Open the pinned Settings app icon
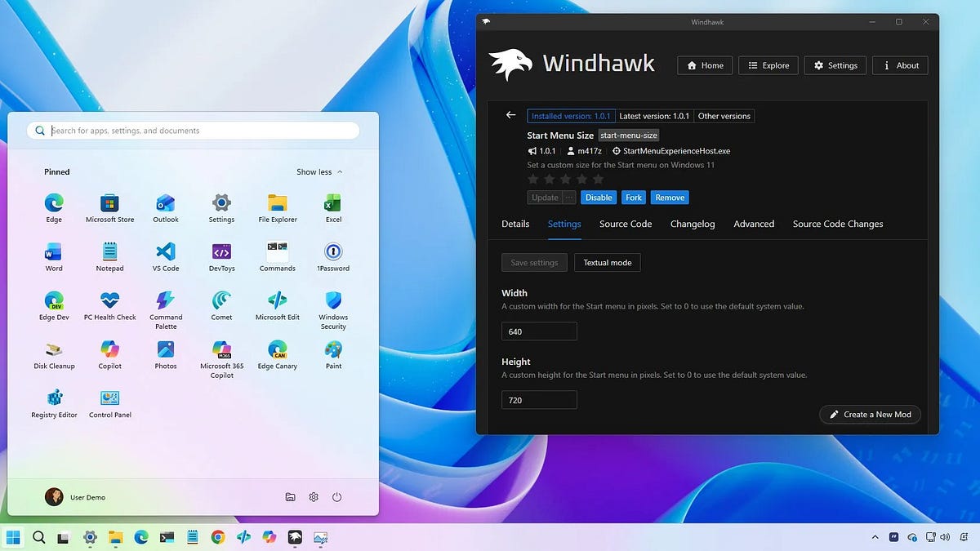Image resolution: width=980 pixels, height=551 pixels. [221, 208]
